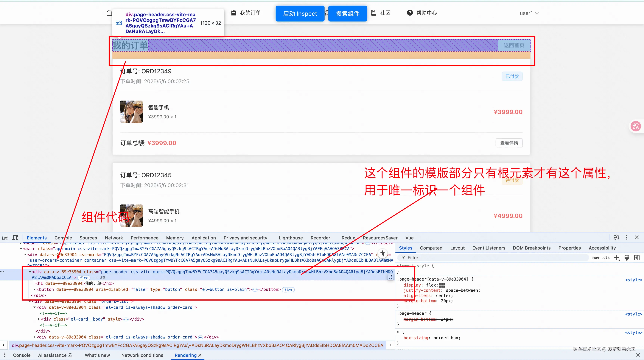This screenshot has width=644, height=360.
Task: Open the Network panel tab
Action: [x=114, y=238]
